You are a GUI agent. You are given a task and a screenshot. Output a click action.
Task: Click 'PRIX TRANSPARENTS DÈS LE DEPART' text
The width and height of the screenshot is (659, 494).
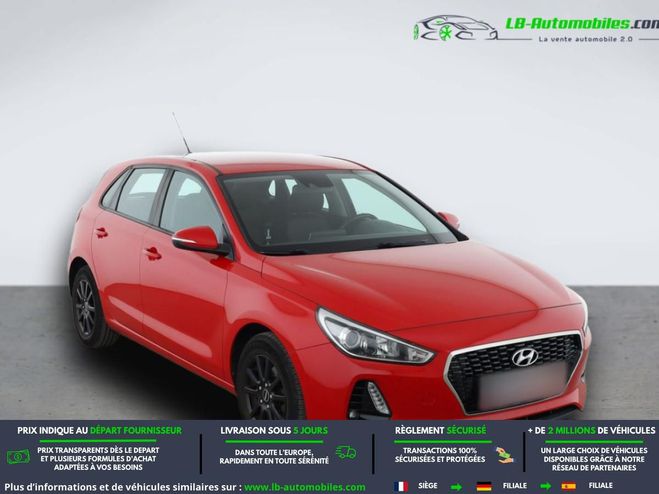coord(98,459)
